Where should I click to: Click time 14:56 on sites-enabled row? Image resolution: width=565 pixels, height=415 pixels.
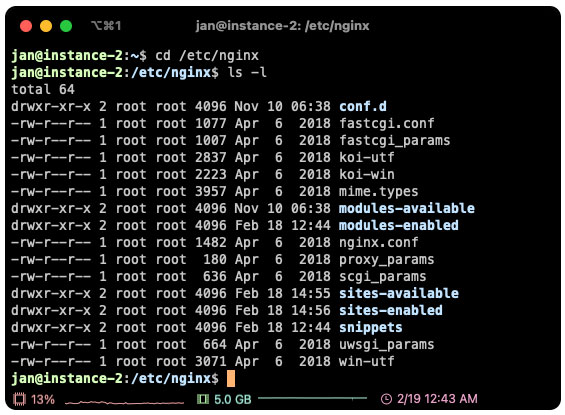pos(311,311)
